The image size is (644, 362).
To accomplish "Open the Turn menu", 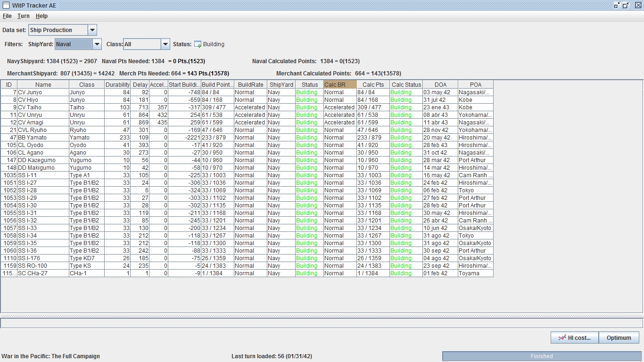I will click(23, 16).
